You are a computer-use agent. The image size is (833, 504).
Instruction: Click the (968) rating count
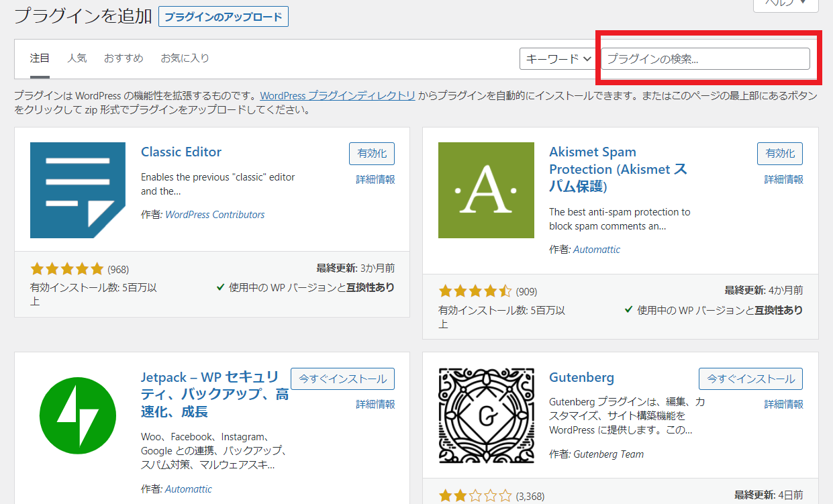pyautogui.click(x=118, y=269)
